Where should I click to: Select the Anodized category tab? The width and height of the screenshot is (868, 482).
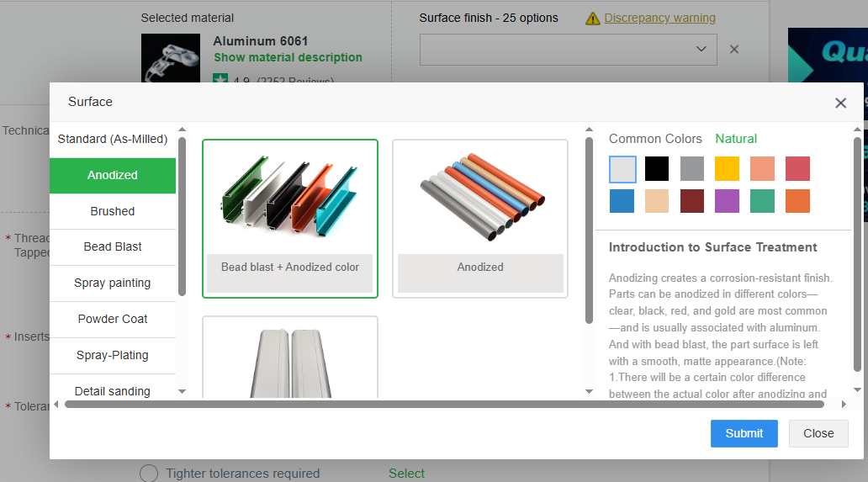113,175
